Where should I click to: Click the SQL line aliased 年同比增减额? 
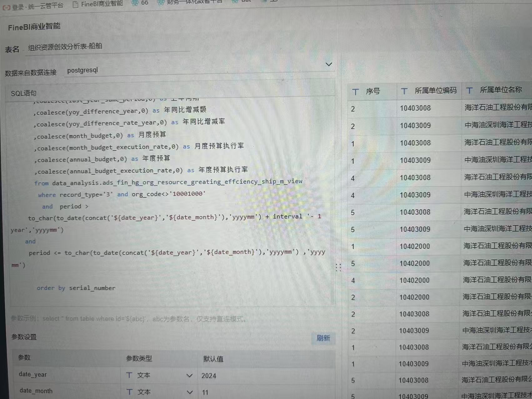[120, 110]
